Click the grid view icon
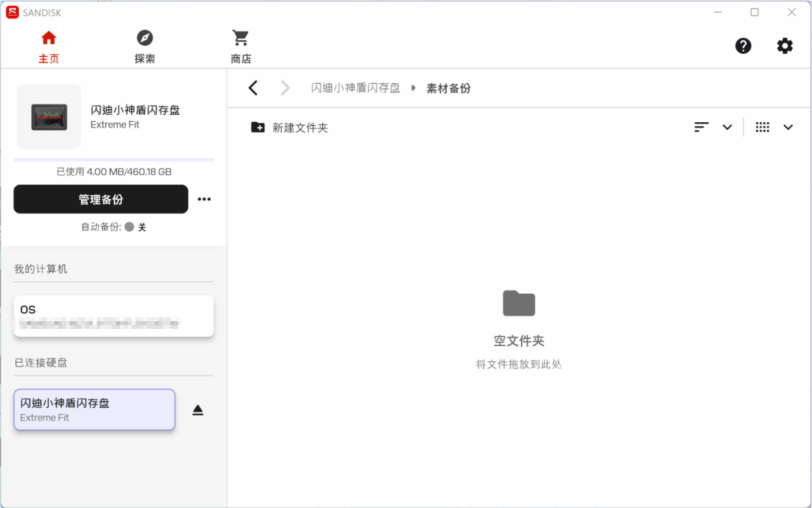Image resolution: width=812 pixels, height=508 pixels. (x=762, y=127)
